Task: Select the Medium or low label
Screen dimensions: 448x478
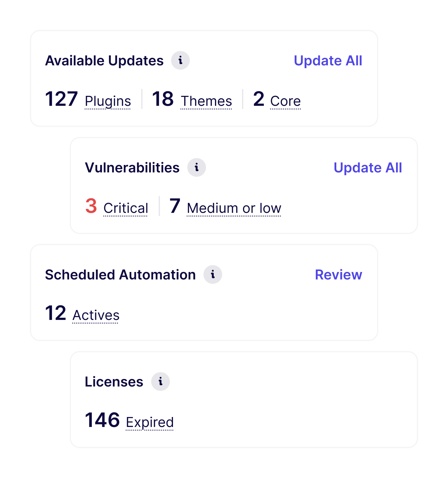Action: pos(234,209)
